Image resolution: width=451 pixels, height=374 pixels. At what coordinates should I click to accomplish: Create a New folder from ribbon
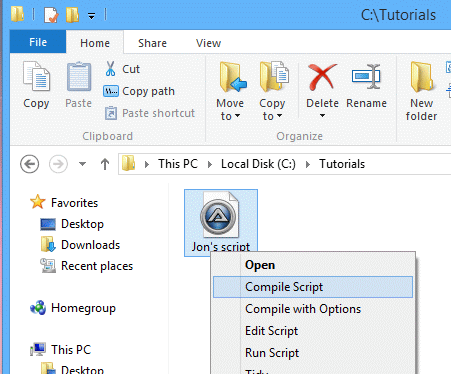(421, 91)
